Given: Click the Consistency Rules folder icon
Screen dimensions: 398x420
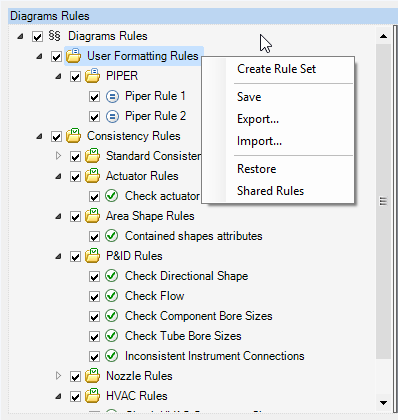Looking at the screenshot, I should [x=73, y=136].
